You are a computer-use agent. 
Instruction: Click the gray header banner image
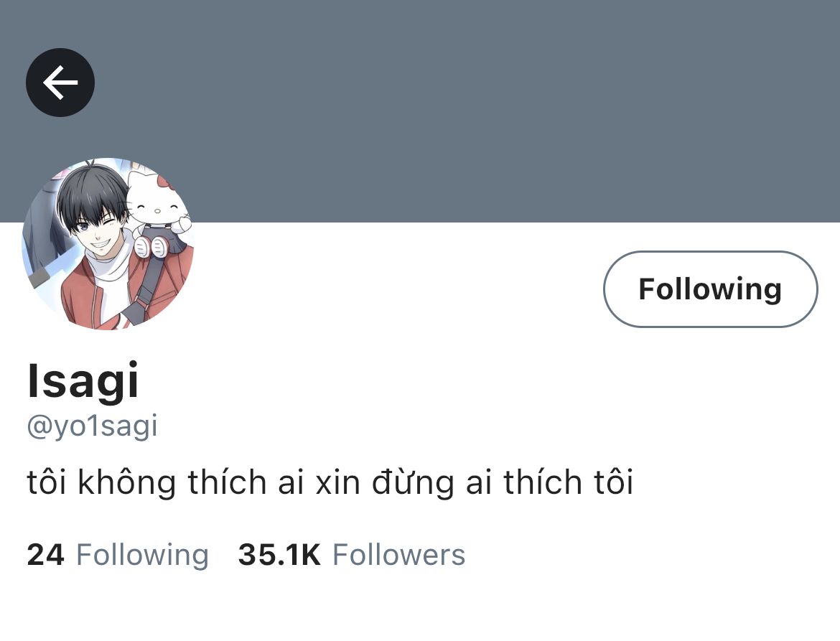[x=420, y=111]
